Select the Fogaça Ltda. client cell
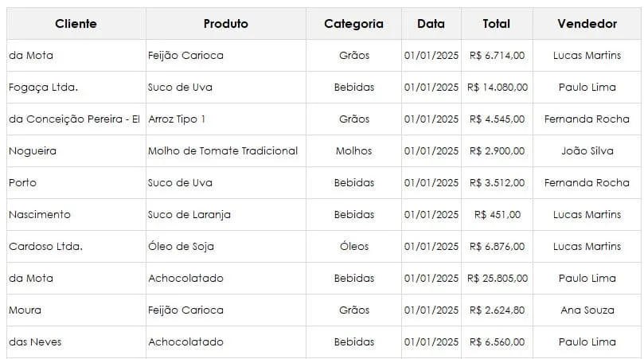Screen dimensions: 644x359 76,87
